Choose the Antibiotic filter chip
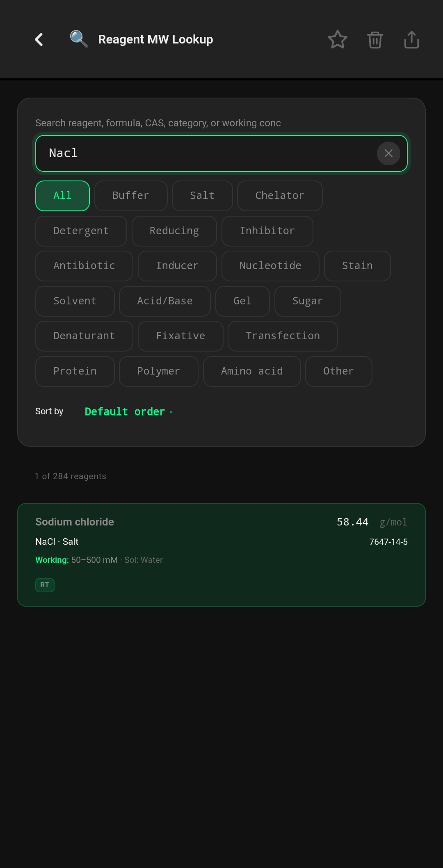 coord(84,266)
